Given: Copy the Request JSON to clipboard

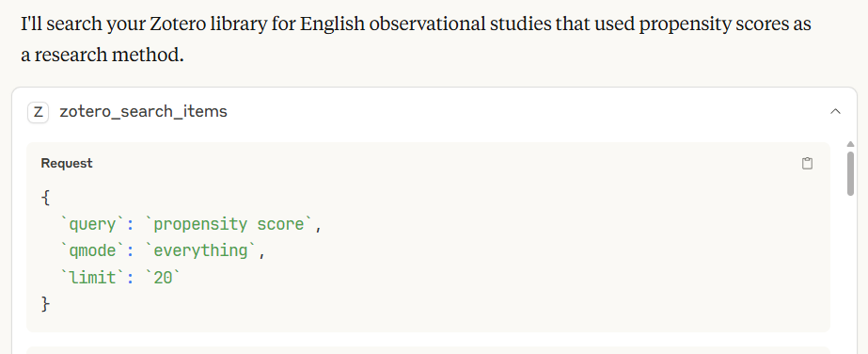Looking at the screenshot, I should tap(807, 164).
